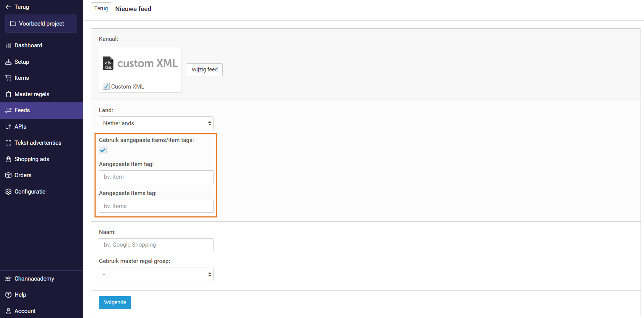Open Tekst advertenties in the sidebar
644x318 pixels.
click(x=38, y=143)
